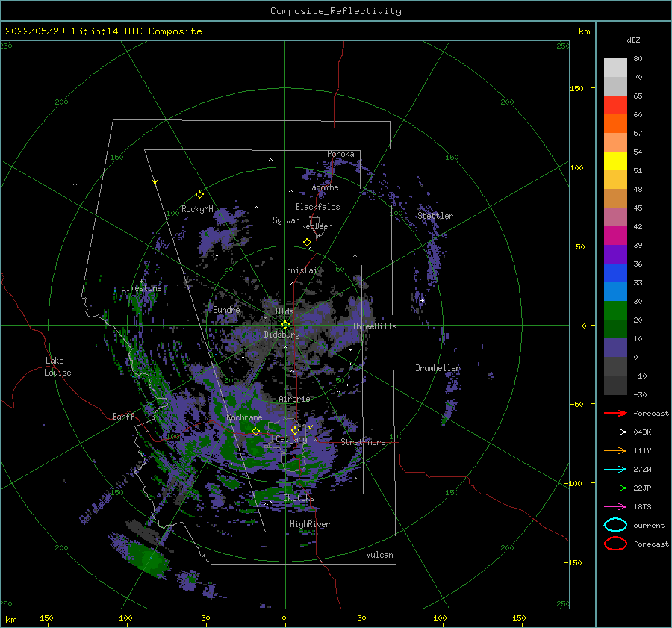Click the Airdrie label

point(294,399)
